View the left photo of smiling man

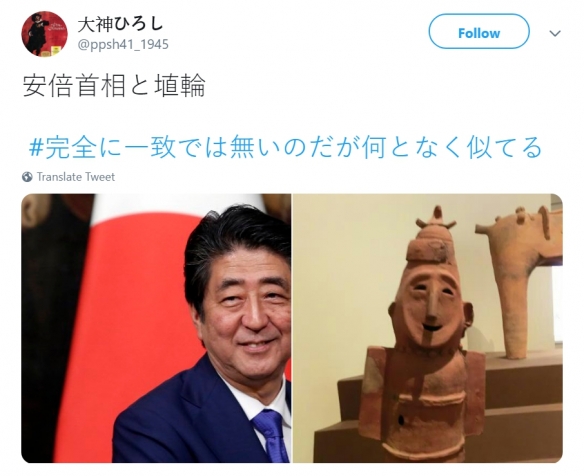point(156,328)
